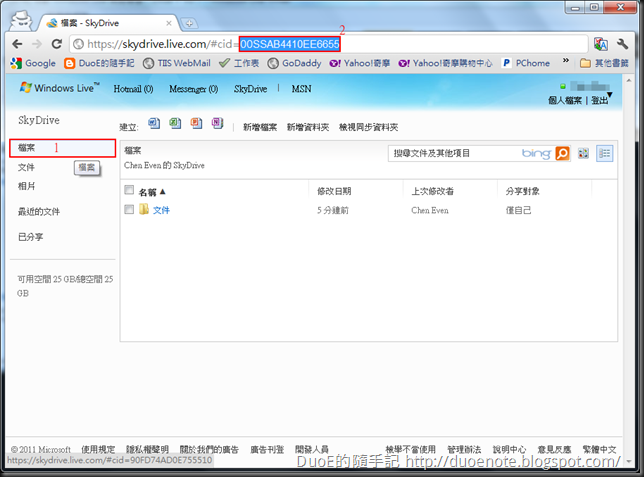The height and width of the screenshot is (477, 644).
Task: Open the 個人檔案 profile link
Action: [565, 100]
